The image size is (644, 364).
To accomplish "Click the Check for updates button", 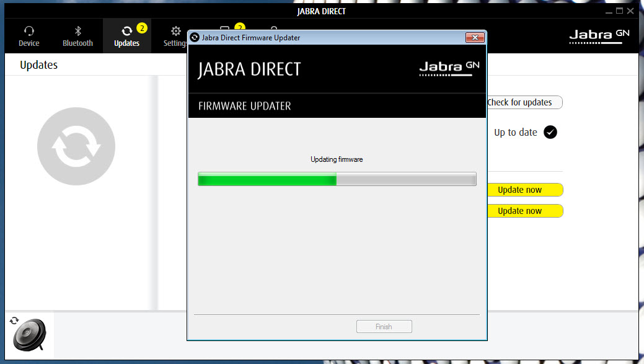I will pos(524,102).
